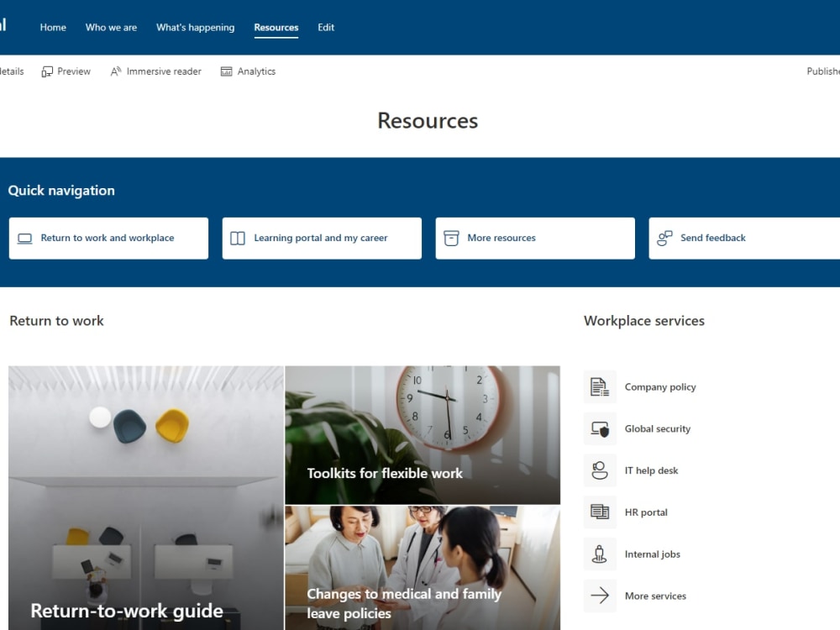The width and height of the screenshot is (840, 630).
Task: Open What's happening in top navigation
Action: (196, 28)
